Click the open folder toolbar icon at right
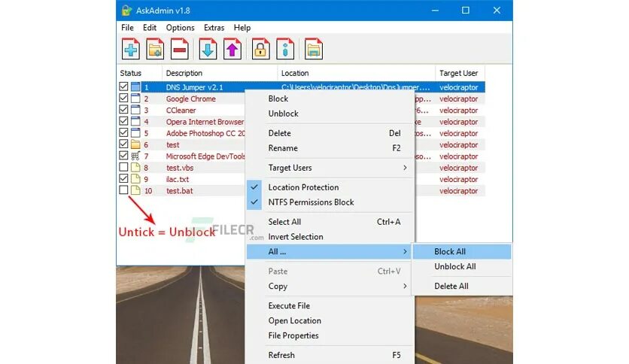The height and width of the screenshot is (364, 629). [314, 50]
